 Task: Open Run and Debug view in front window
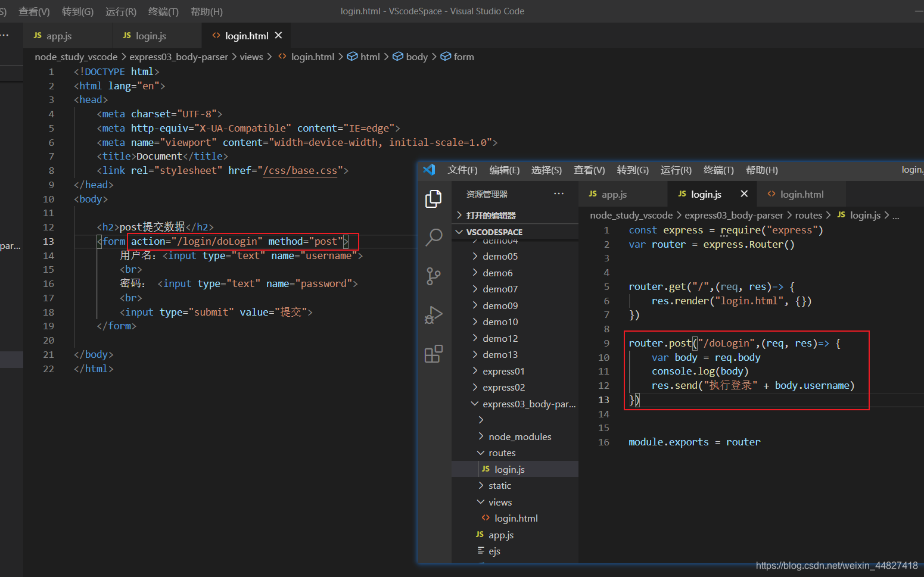click(434, 315)
